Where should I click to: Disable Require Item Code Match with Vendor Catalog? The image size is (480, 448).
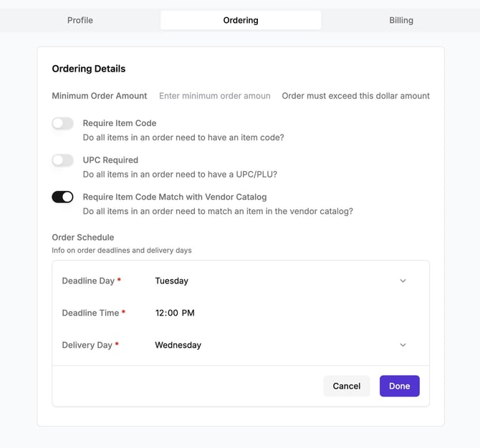click(62, 197)
